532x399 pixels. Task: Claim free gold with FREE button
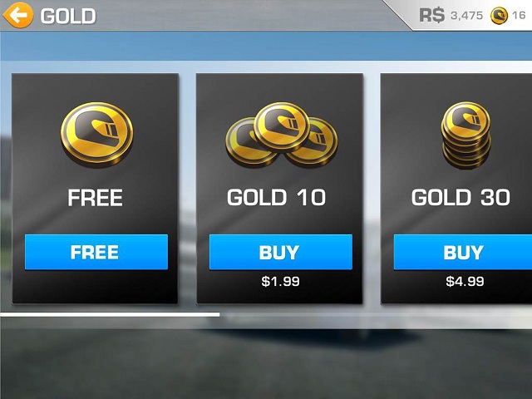[96, 252]
